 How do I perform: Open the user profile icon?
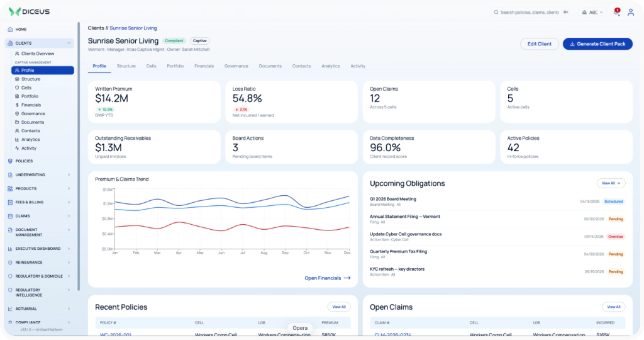coord(630,13)
